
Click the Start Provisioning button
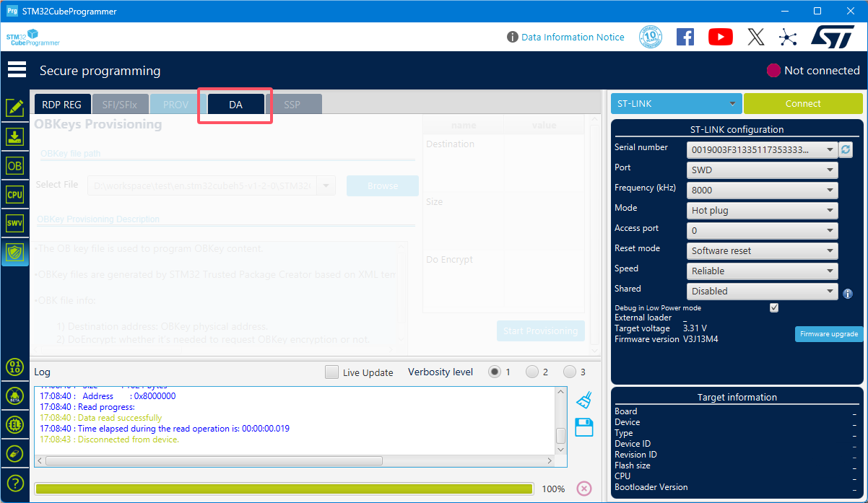click(x=540, y=331)
